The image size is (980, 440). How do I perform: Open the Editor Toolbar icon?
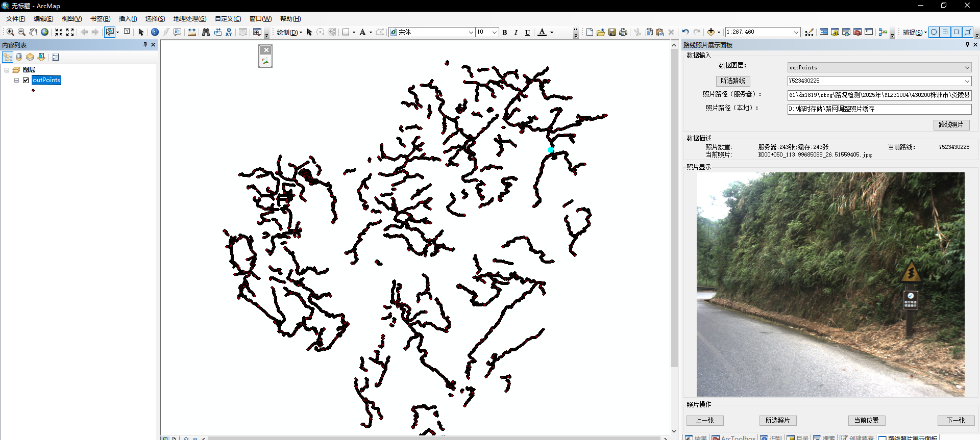point(810,32)
